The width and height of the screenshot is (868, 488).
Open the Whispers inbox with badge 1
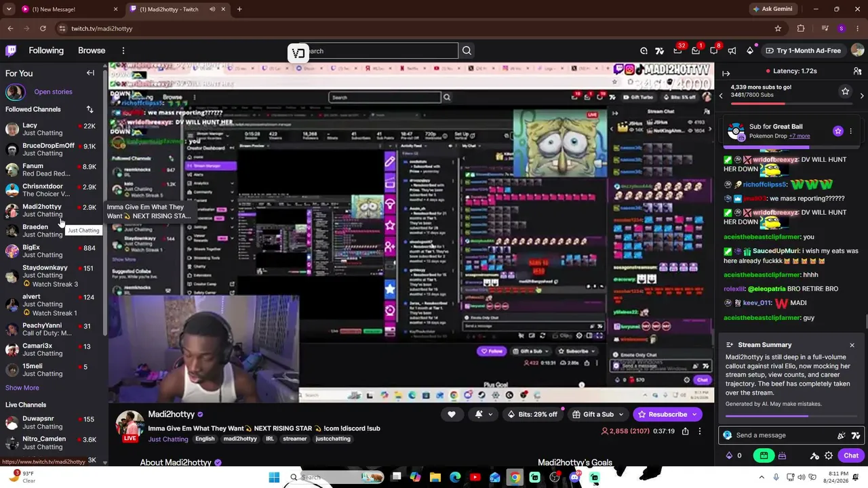[x=696, y=51]
